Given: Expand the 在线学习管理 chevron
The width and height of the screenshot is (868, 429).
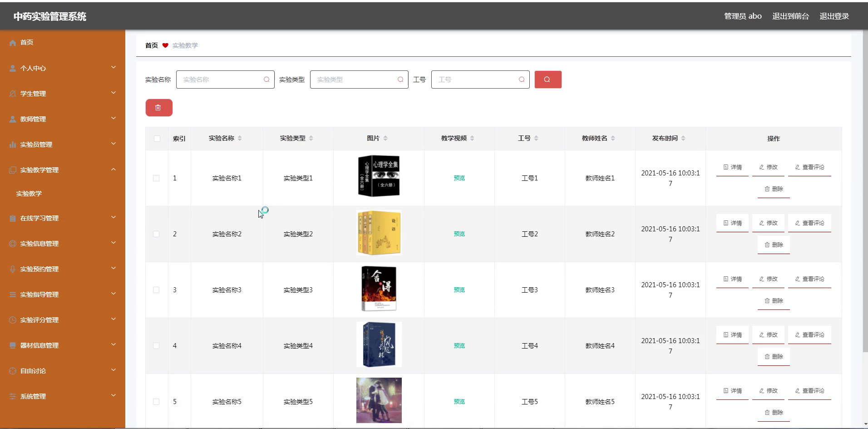Looking at the screenshot, I should click(x=113, y=217).
